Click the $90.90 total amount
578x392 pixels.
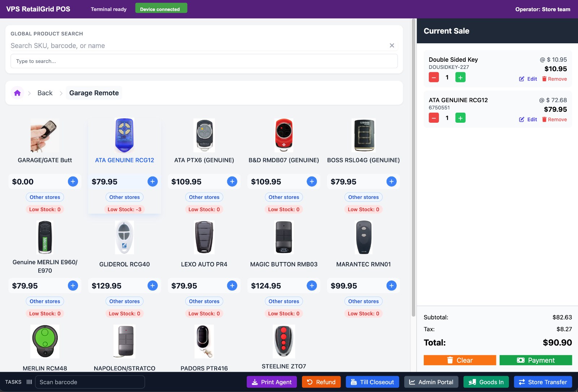click(557, 343)
